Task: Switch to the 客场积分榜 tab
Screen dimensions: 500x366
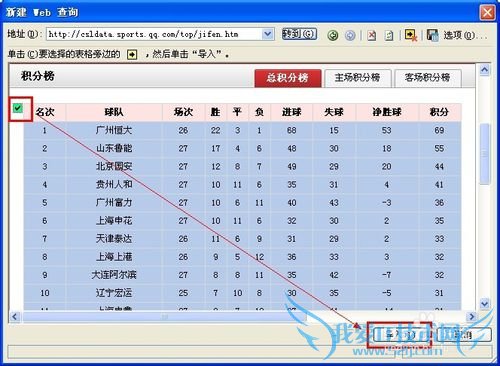Action: point(428,78)
